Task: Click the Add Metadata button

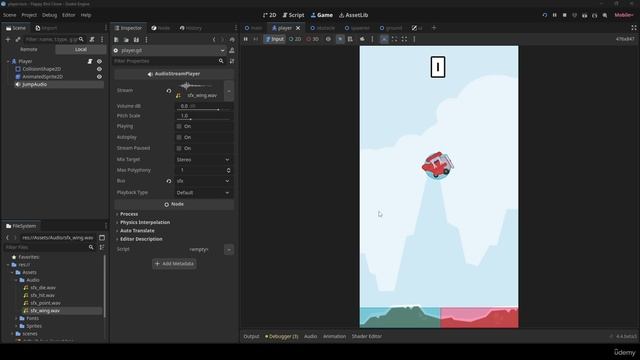Action: click(174, 264)
